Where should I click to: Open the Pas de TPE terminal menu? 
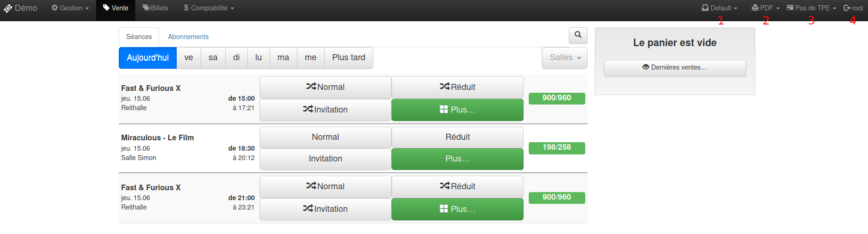tap(811, 8)
